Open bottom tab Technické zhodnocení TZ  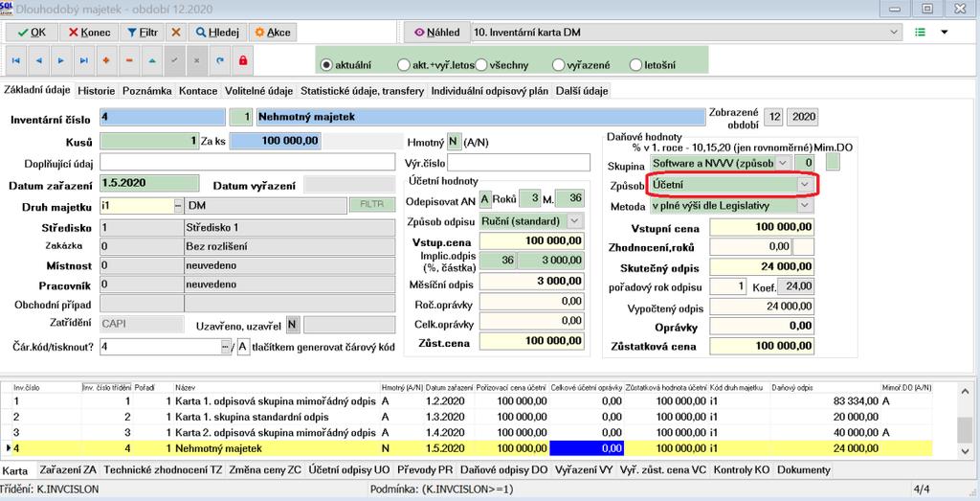pyautogui.click(x=163, y=469)
